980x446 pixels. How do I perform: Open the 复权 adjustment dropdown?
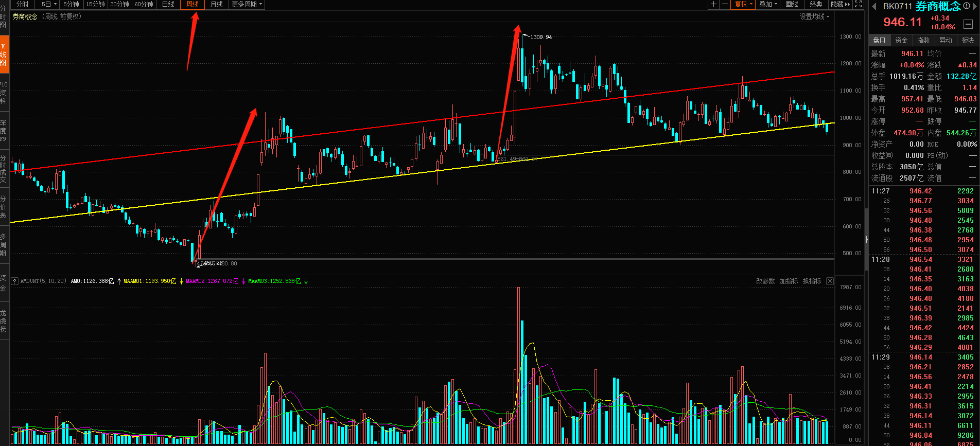743,4
